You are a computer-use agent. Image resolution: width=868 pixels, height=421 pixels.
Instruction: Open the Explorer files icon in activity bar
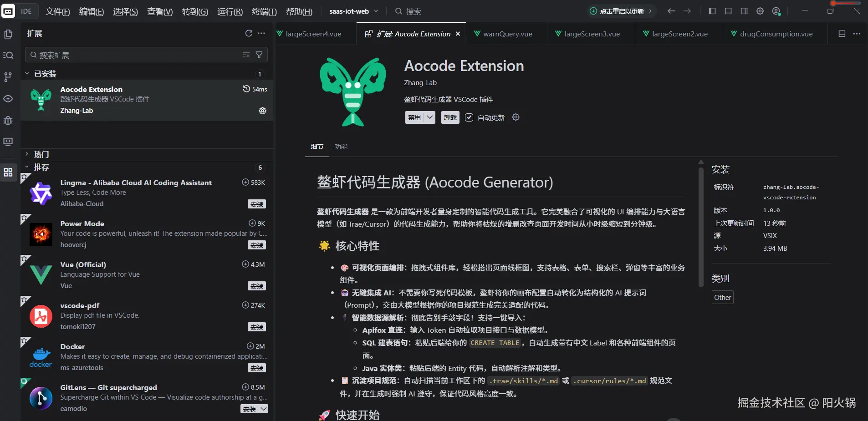[8, 34]
